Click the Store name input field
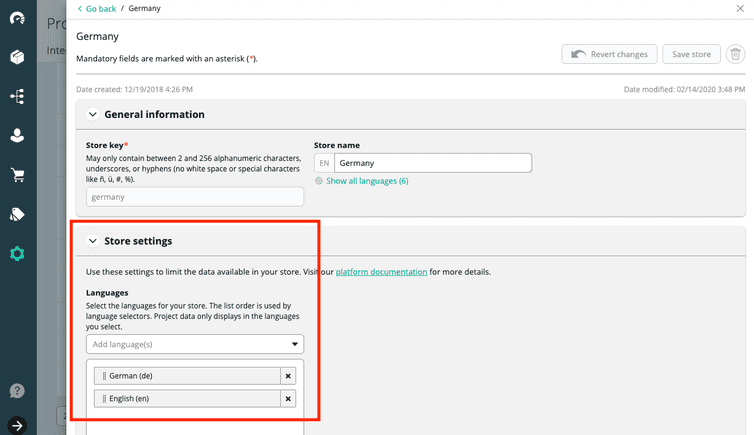Screen dimensions: 754x435 pos(432,163)
